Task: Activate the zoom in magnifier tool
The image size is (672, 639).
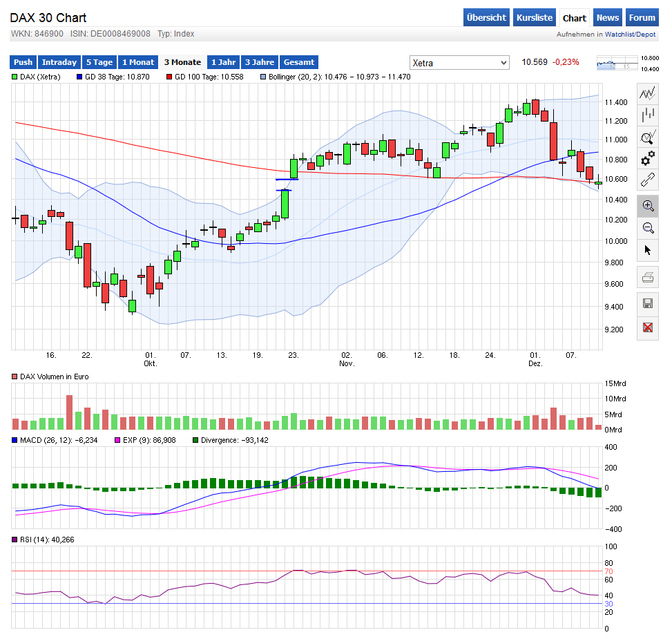Action: [648, 206]
